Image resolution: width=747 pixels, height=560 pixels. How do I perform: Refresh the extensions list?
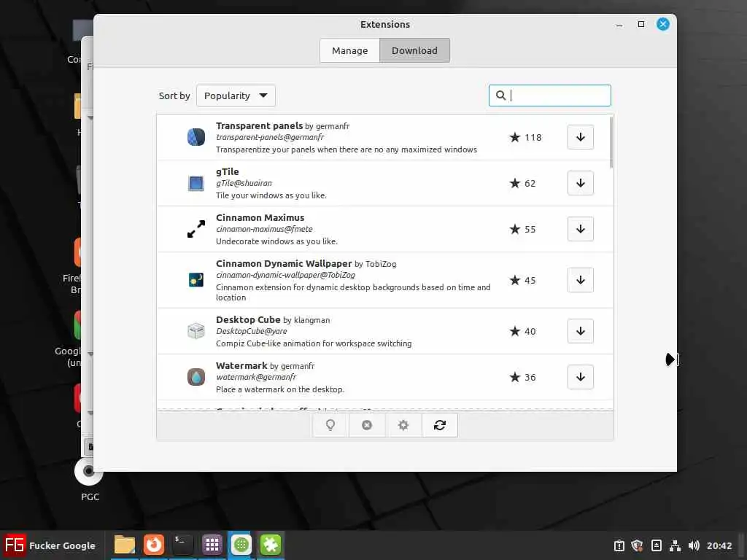tap(440, 425)
